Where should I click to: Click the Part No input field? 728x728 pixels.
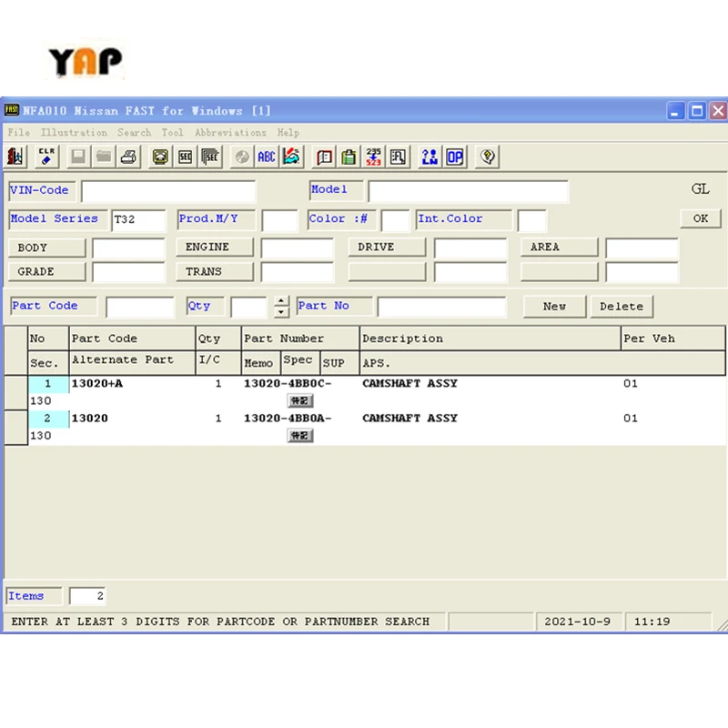pos(442,308)
